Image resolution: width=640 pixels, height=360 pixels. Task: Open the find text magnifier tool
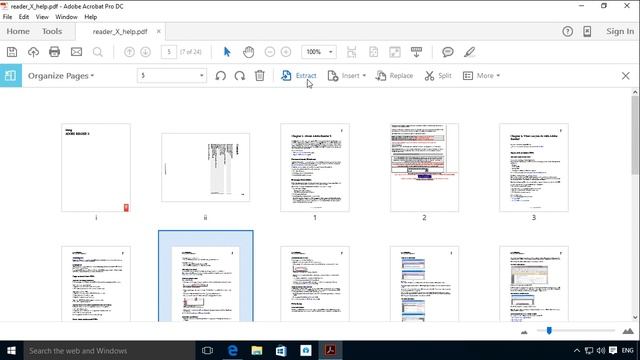coord(98,52)
